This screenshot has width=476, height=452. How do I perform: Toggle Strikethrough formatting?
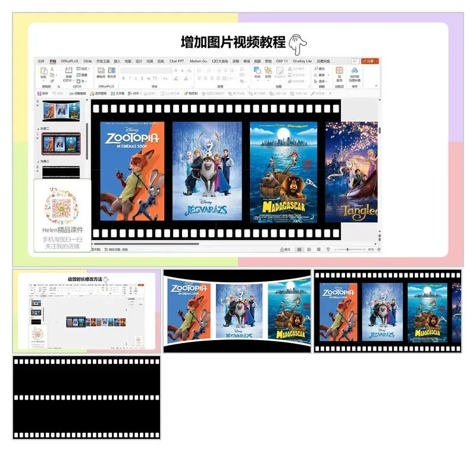click(149, 79)
